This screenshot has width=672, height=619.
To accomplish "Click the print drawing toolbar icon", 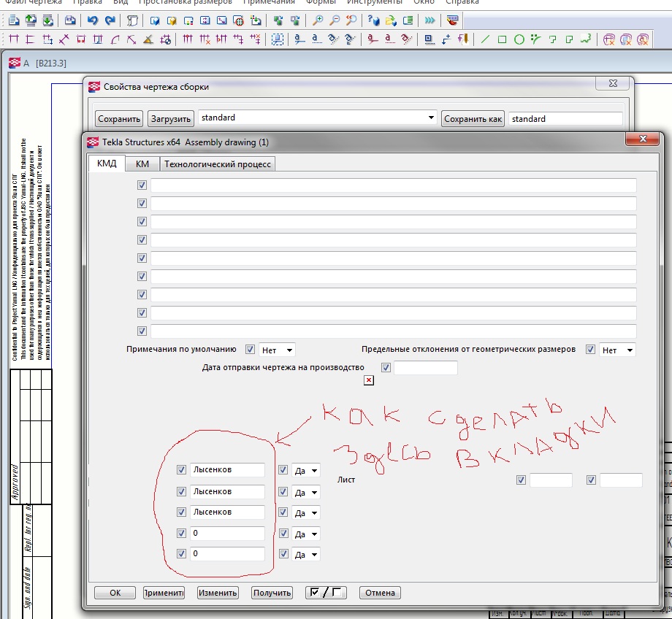I will tap(69, 20).
